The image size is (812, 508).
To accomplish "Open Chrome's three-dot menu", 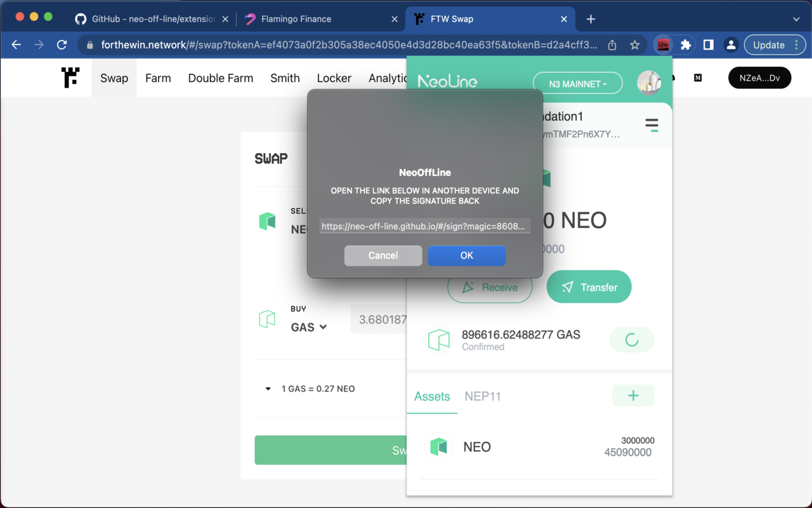I will [x=797, y=45].
